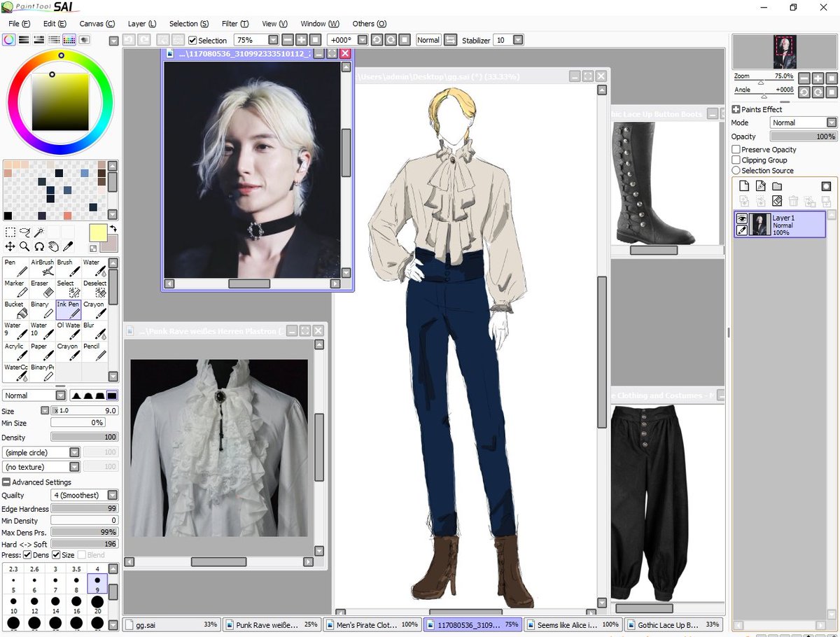
Task: Toggle the Selection checkbox in toolbar
Action: point(192,41)
